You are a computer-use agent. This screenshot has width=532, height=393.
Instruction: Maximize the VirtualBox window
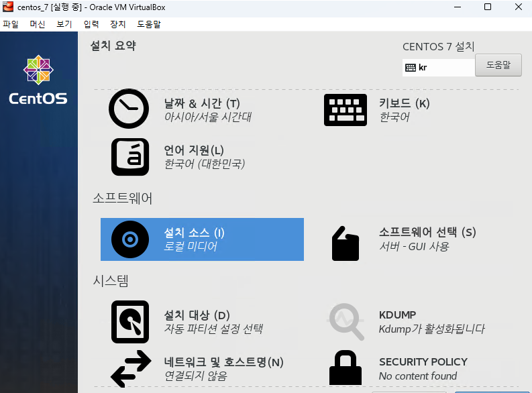(x=488, y=7)
